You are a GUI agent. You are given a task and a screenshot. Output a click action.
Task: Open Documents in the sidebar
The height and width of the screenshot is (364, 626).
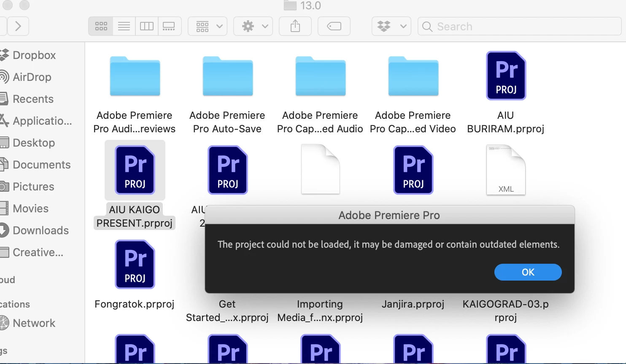click(42, 165)
